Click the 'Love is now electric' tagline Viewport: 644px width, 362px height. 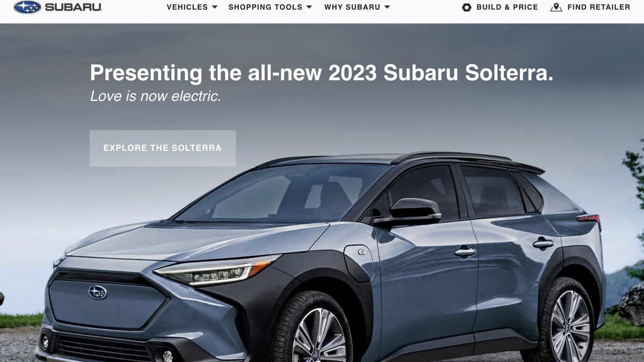156,97
